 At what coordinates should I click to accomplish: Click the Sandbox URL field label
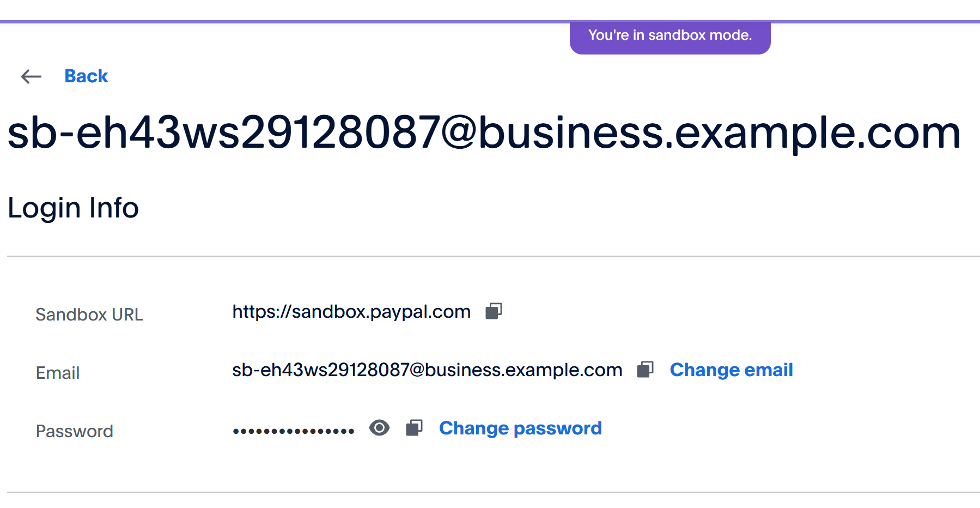(x=89, y=315)
